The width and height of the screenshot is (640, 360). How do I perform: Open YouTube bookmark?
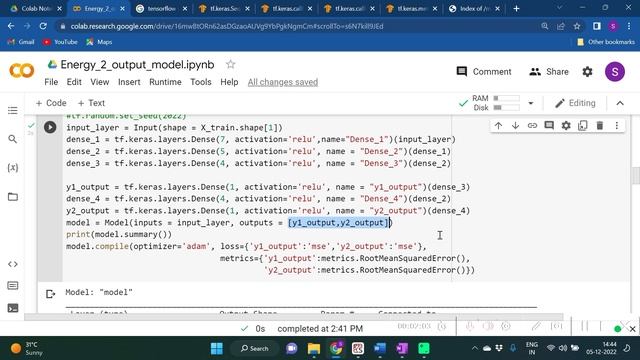click(x=60, y=42)
